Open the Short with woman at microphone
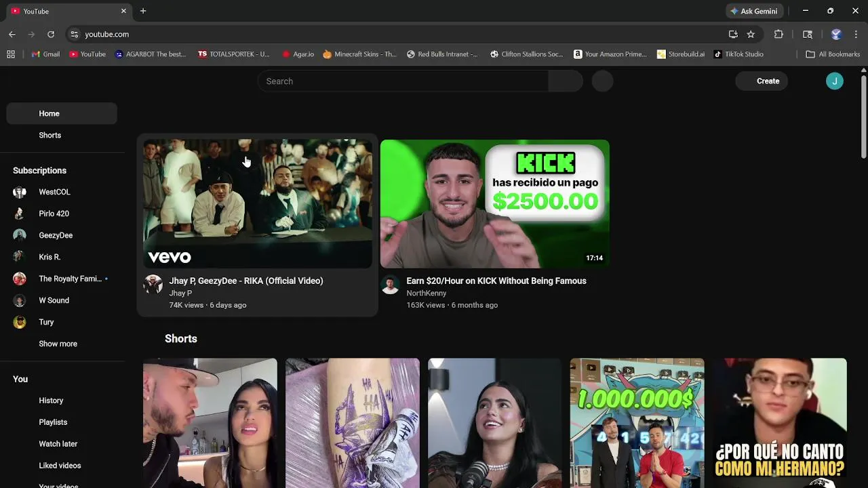Screen dimensions: 868x488 [x=495, y=423]
